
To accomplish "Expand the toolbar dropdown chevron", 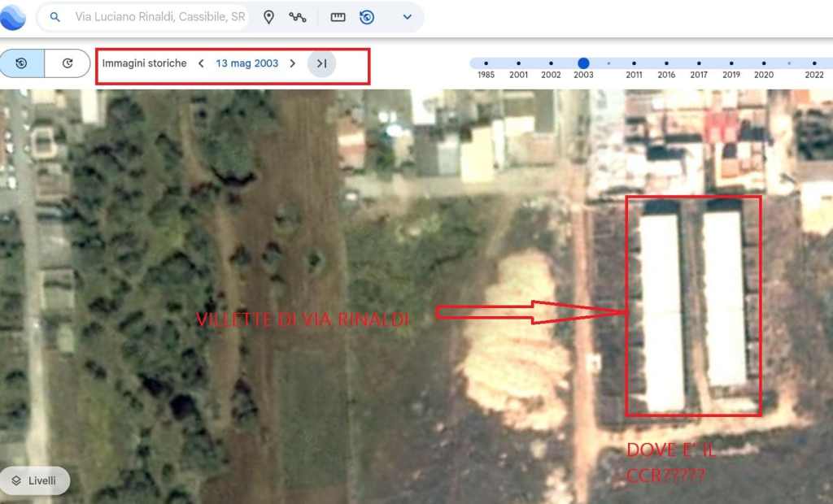I will coord(408,17).
